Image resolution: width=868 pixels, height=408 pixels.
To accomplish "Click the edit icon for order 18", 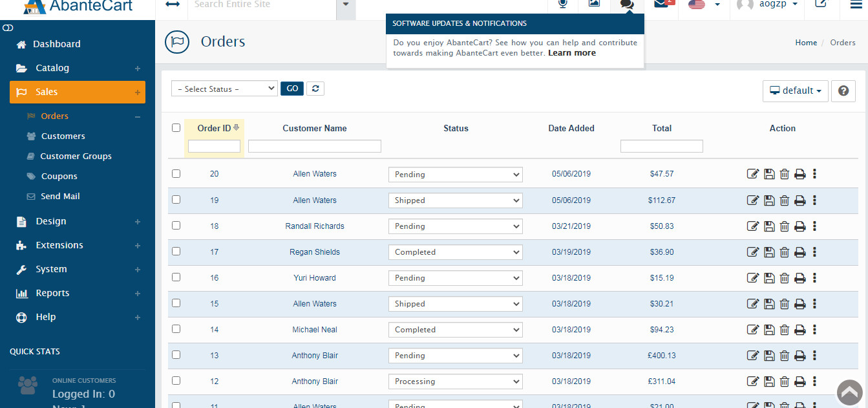I will pos(753,226).
